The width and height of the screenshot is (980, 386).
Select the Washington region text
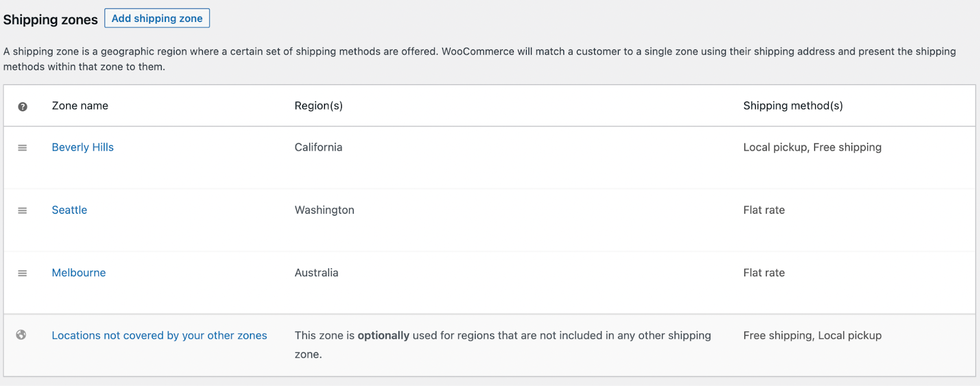coord(324,210)
